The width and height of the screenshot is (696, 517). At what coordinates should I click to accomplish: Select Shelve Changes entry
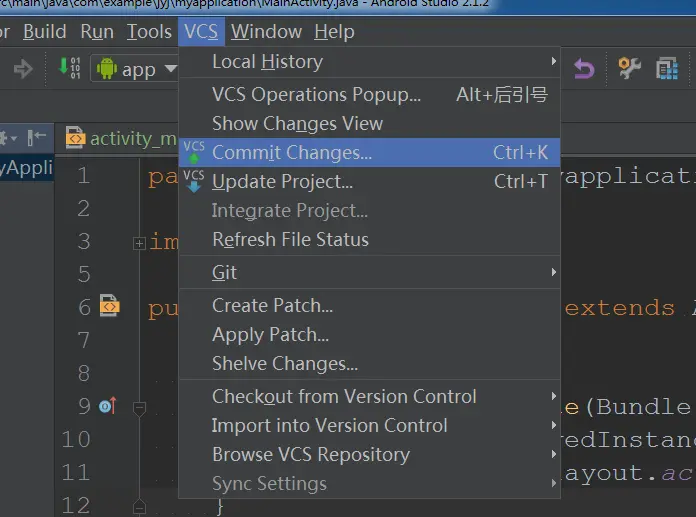pyautogui.click(x=369, y=363)
